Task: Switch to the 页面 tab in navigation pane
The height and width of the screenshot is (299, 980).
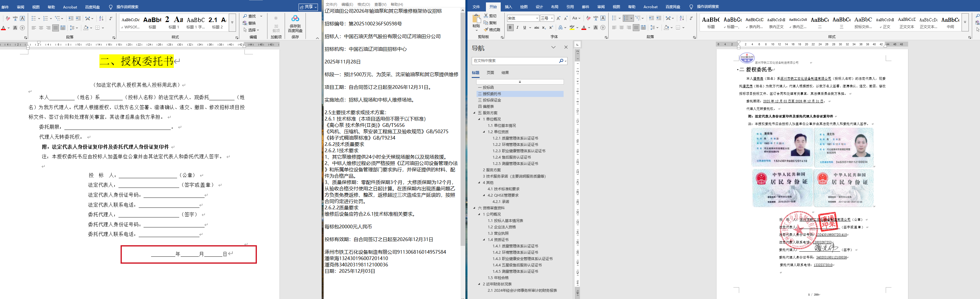Action: coord(490,73)
